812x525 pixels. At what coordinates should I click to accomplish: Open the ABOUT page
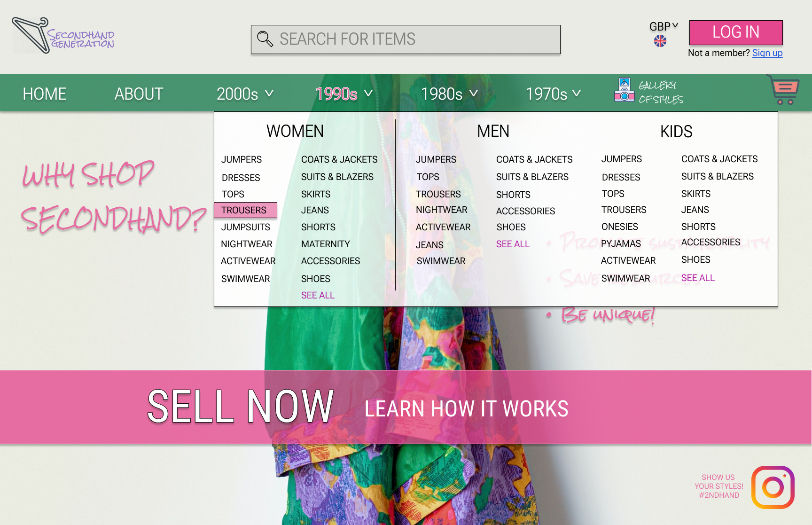[x=139, y=94]
